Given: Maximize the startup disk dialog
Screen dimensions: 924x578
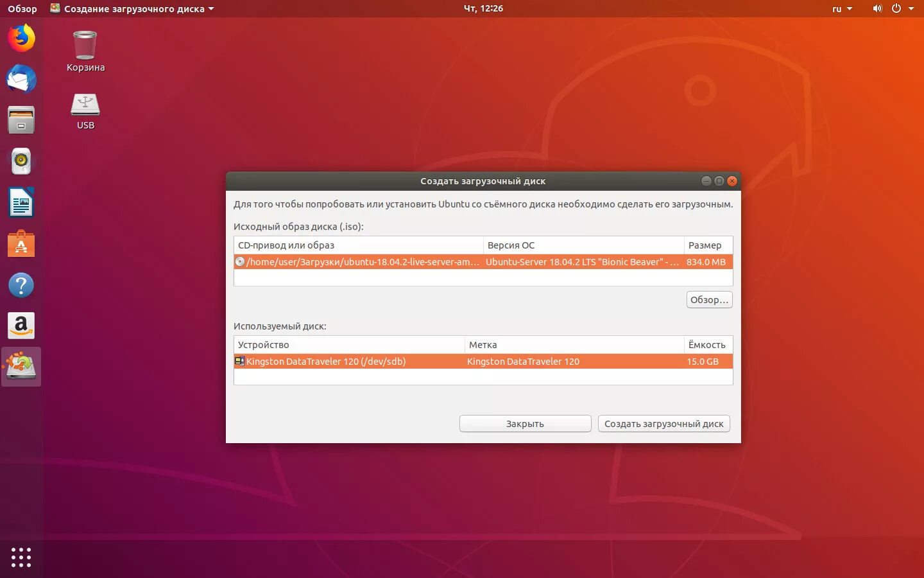Looking at the screenshot, I should (x=719, y=181).
